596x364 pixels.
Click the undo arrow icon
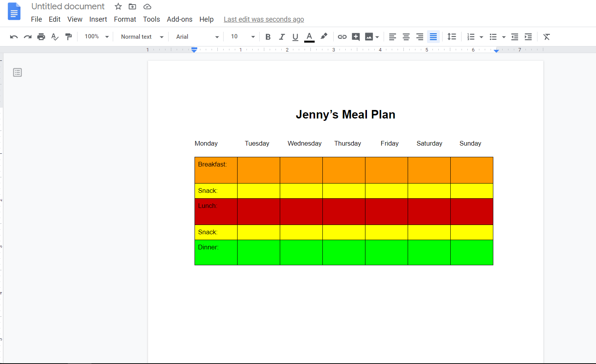click(14, 37)
